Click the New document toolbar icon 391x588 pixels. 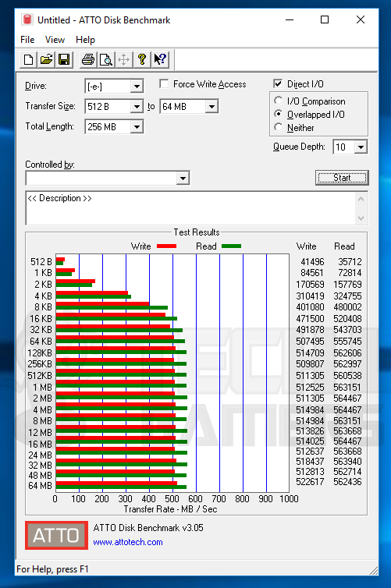(x=29, y=59)
